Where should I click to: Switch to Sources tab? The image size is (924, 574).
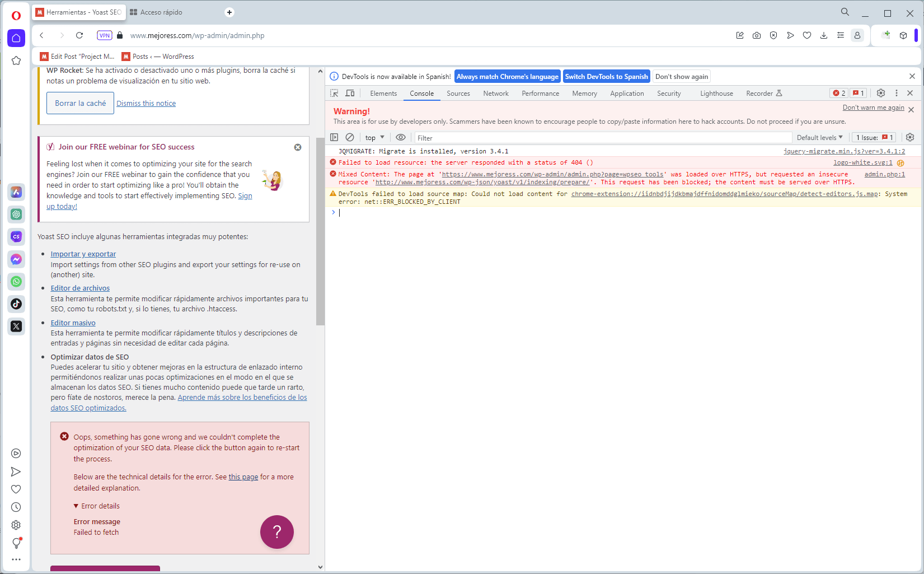458,94
